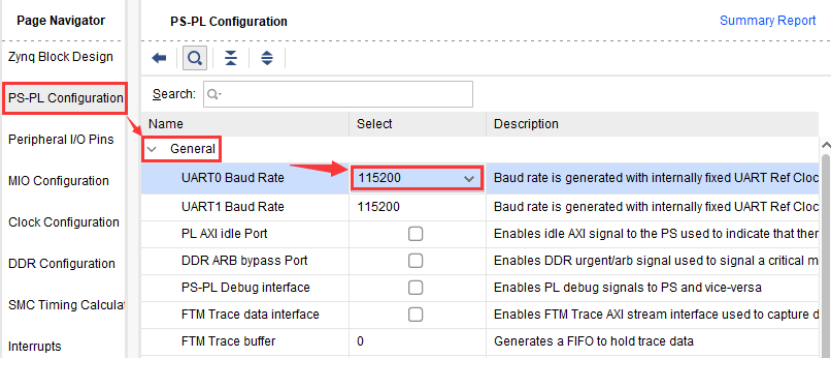Open the Summary Report link
839x367 pixels.
click(767, 21)
